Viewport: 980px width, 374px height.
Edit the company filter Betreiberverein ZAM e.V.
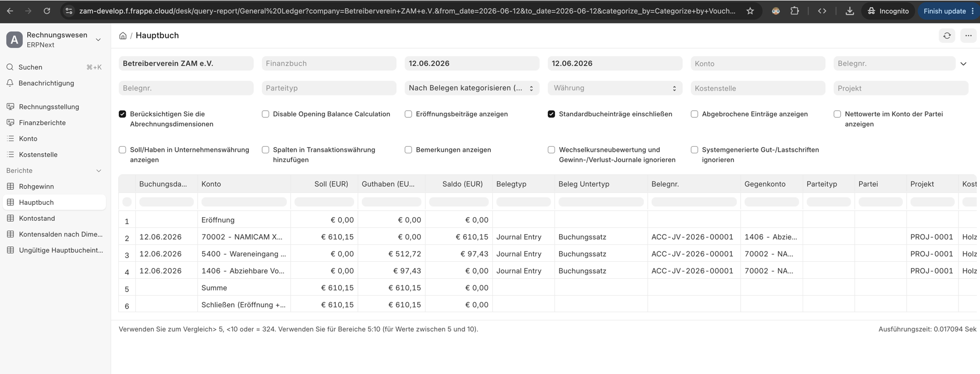186,63
